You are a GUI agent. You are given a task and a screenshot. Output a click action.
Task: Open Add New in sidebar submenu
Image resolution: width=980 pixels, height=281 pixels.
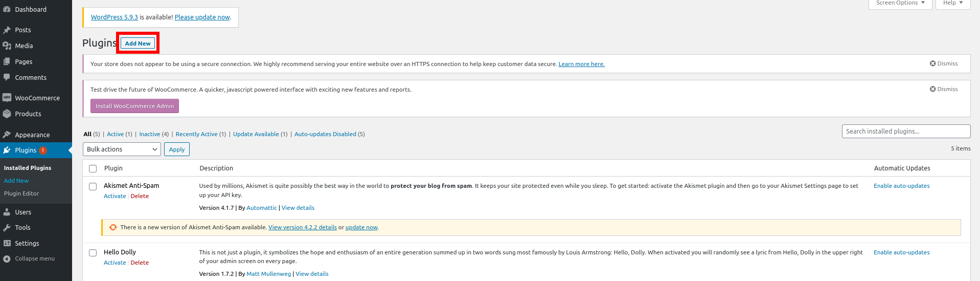coord(16,181)
